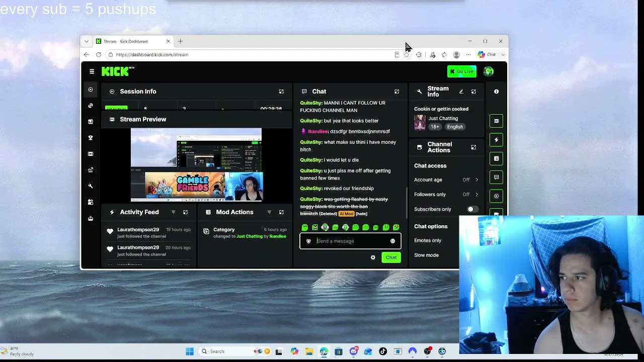Click the first green emote in the chat row
Image resolution: width=644 pixels, height=362 pixels.
304,227
